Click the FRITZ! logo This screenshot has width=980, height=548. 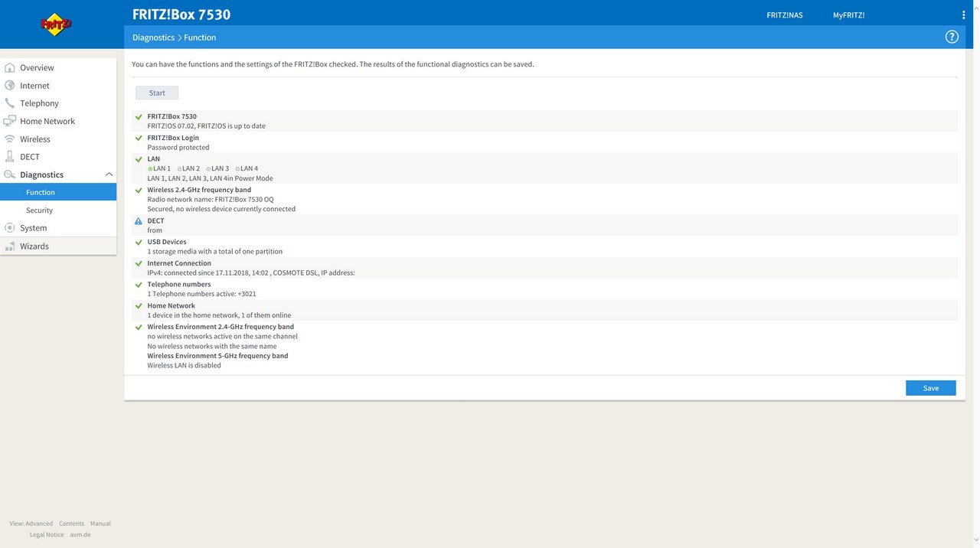[57, 24]
